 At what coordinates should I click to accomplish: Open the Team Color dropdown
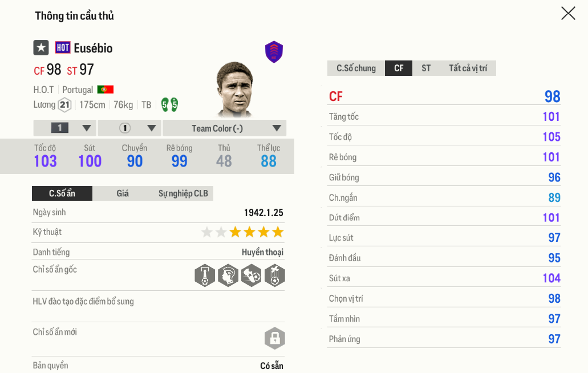tap(225, 128)
